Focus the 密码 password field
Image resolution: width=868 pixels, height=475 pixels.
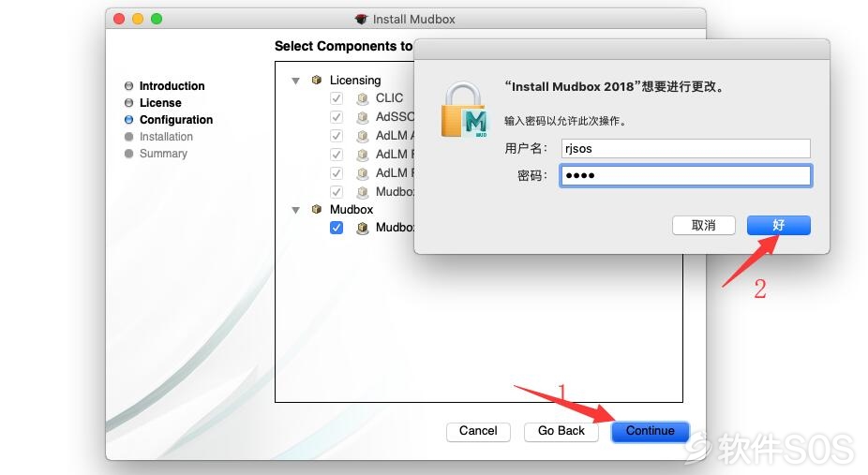(685, 175)
